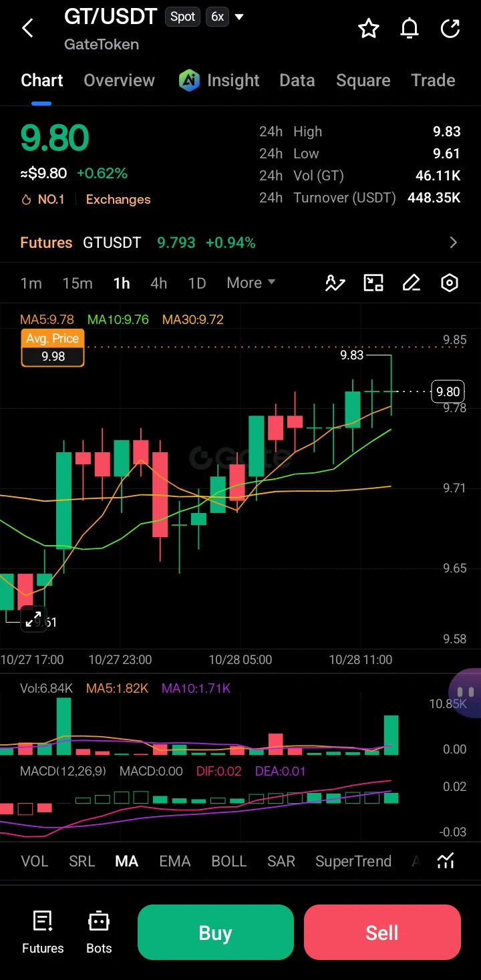The image size is (481, 980).
Task: Tap the DIF:0.02 value
Action: pos(219,771)
